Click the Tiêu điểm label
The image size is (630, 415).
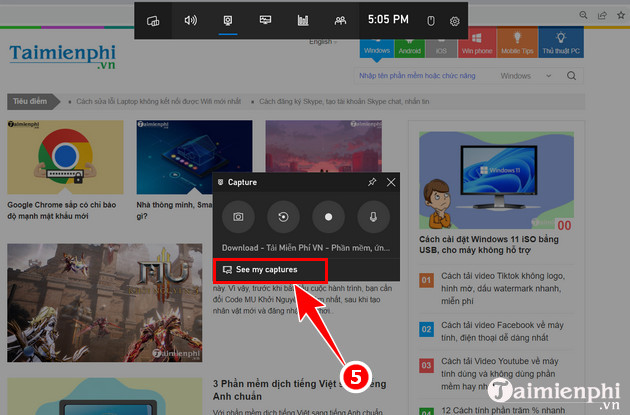click(x=30, y=102)
